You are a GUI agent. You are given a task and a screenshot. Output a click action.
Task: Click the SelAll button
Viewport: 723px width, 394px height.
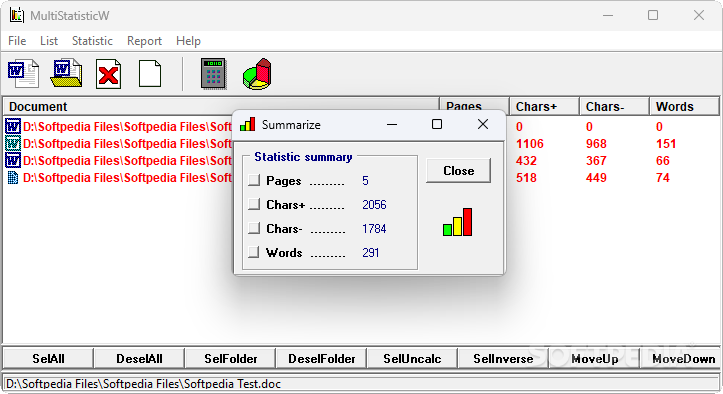pos(48,358)
